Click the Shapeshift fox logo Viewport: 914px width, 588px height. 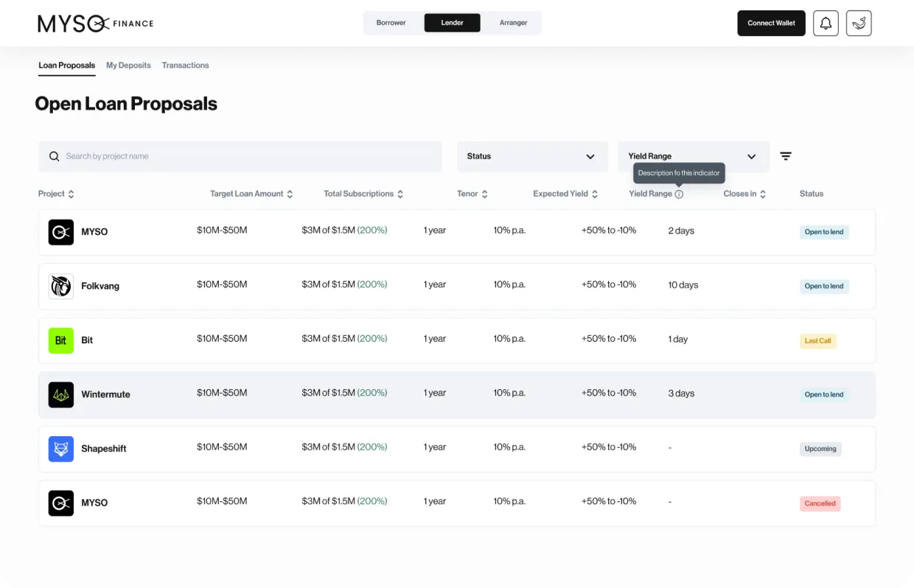tap(61, 449)
